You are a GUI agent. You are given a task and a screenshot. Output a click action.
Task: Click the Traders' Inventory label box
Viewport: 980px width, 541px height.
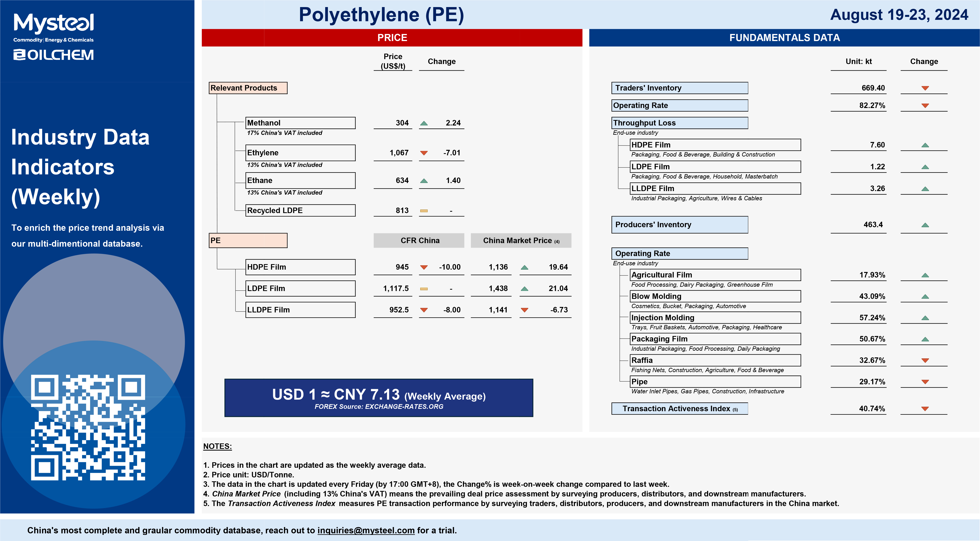679,88
